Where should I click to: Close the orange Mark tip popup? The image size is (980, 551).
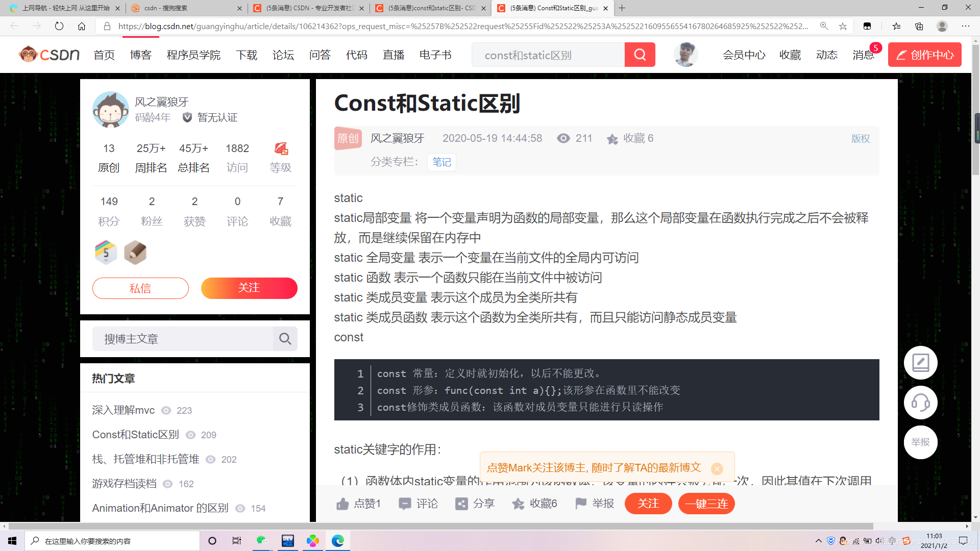point(717,468)
